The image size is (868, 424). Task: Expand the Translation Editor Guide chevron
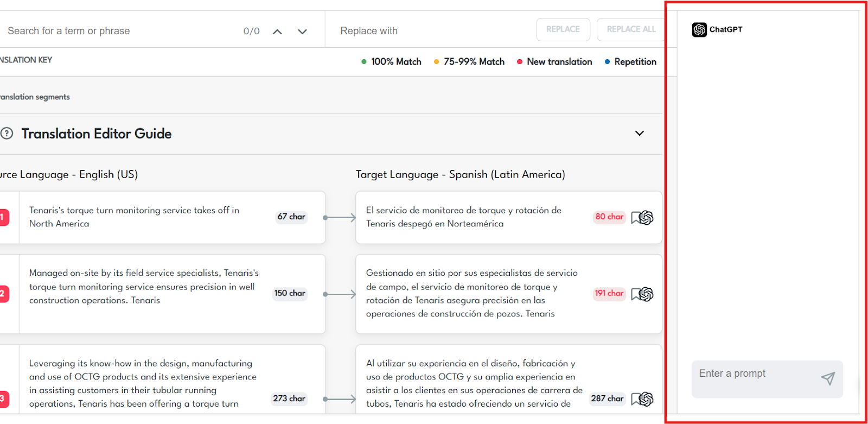640,134
